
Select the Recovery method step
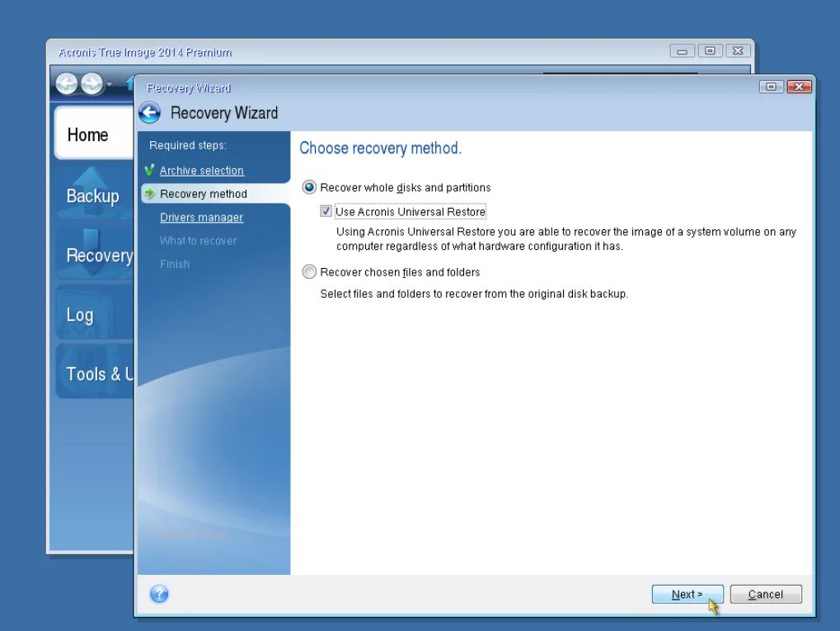click(204, 194)
